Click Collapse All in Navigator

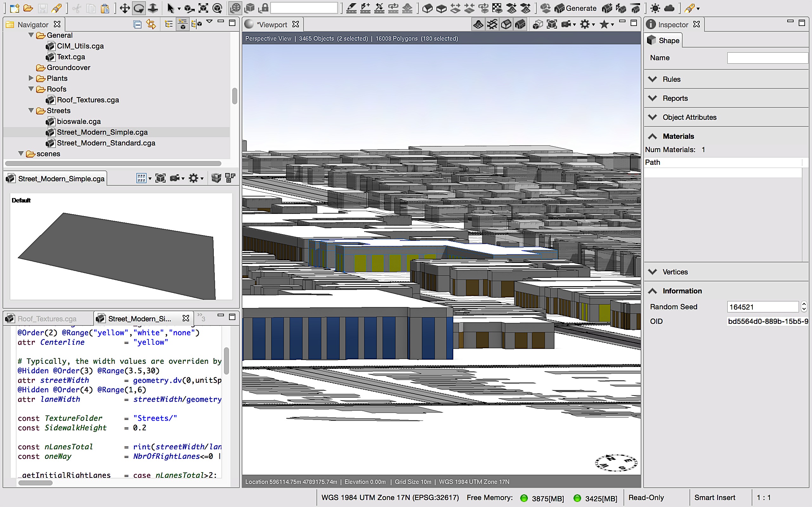[137, 24]
